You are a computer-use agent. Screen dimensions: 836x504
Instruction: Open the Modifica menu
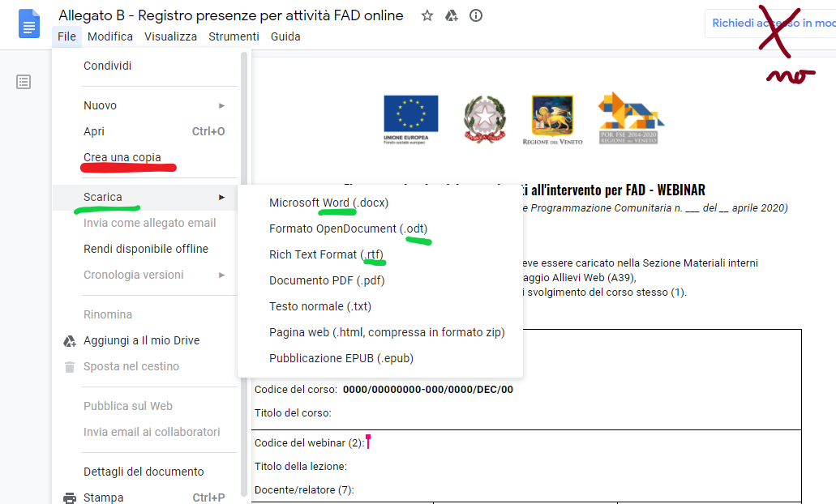[x=110, y=36]
